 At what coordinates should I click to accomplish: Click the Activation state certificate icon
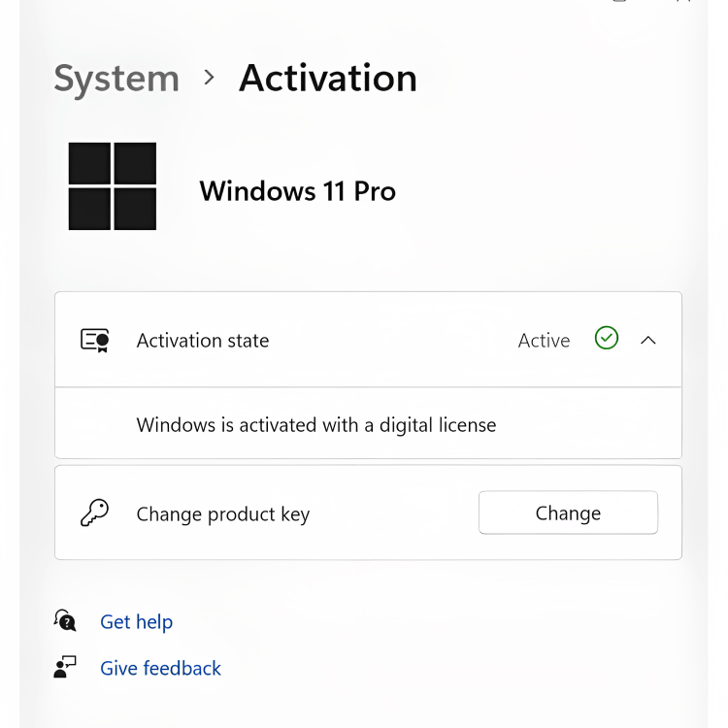(94, 340)
